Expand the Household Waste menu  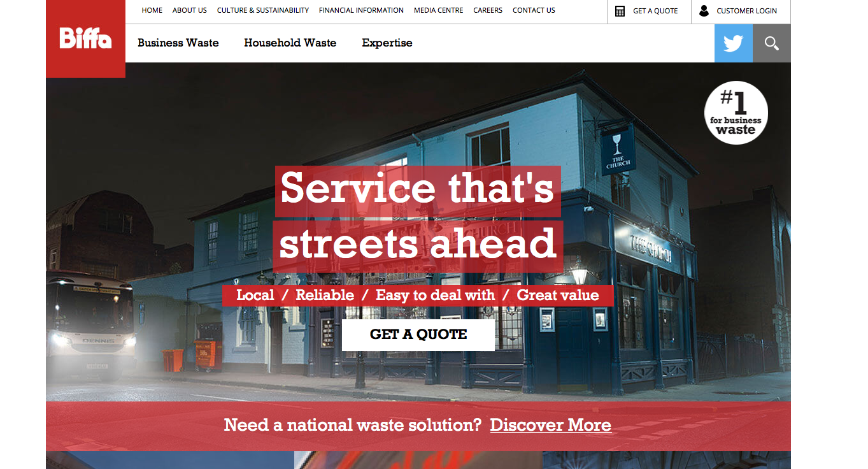pyautogui.click(x=290, y=43)
